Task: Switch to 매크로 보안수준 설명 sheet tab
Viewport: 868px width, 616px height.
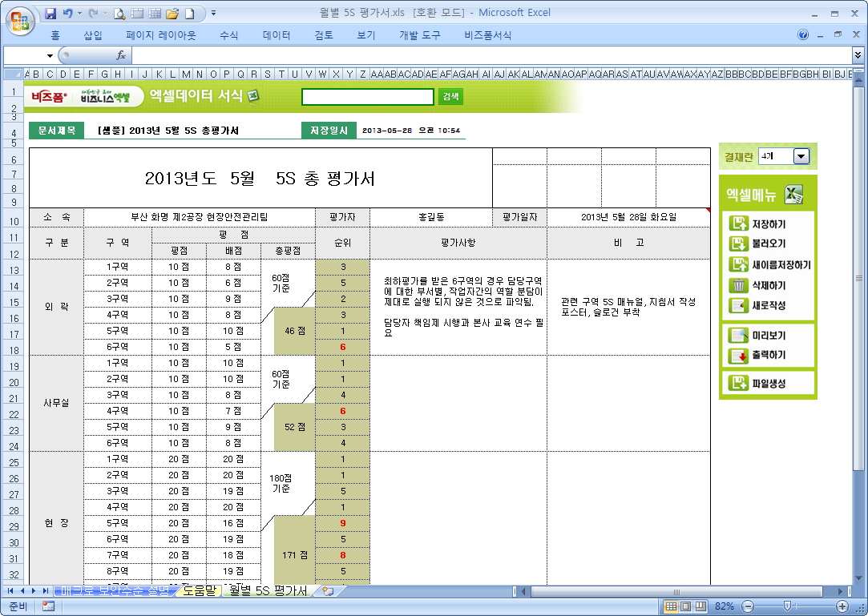Action: pos(115,591)
